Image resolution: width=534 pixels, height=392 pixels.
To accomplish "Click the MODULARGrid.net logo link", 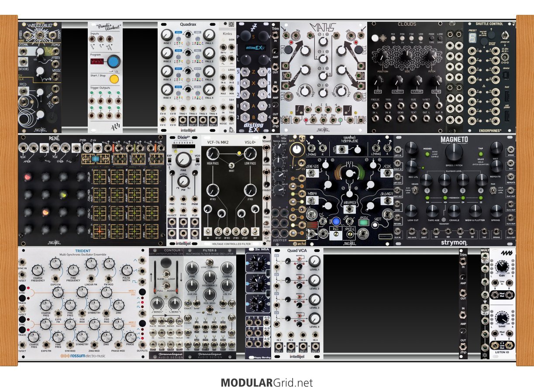I will click(267, 383).
